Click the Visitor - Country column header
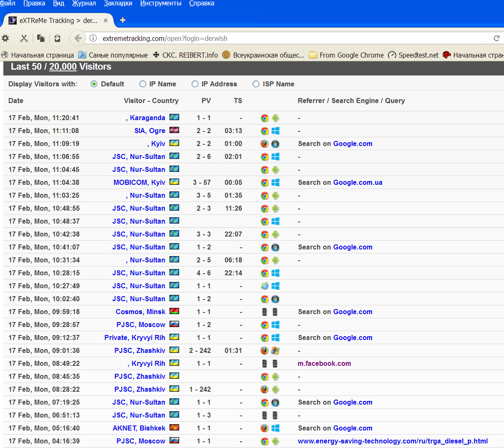The width and height of the screenshot is (504, 448). pos(151,101)
